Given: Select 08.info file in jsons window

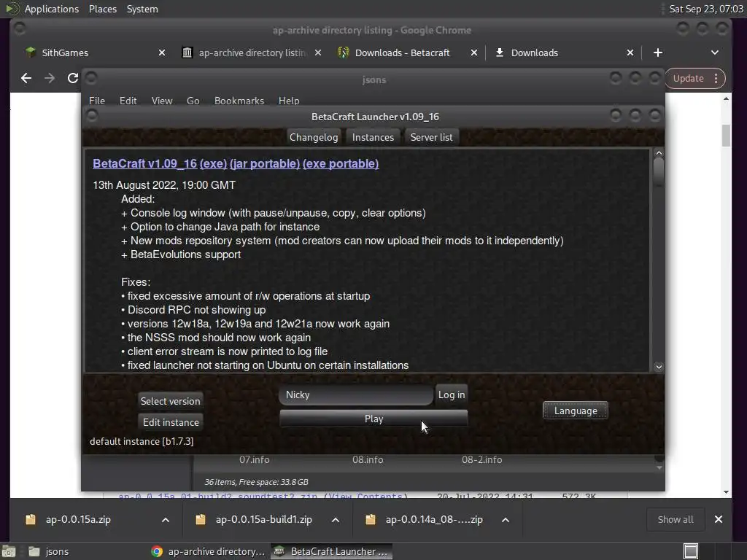Looking at the screenshot, I should click(368, 459).
